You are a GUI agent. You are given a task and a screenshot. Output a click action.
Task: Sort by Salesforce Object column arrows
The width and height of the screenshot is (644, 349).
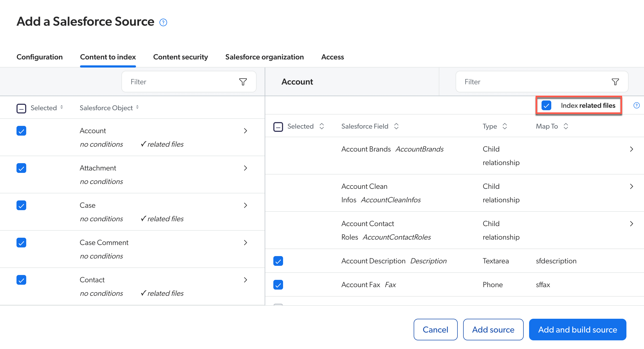click(137, 107)
